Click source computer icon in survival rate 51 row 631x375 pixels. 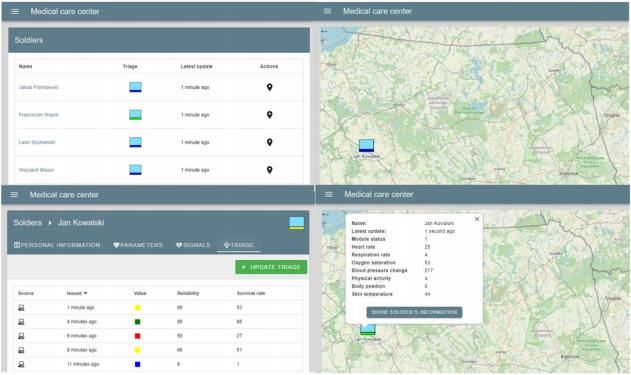coord(21,350)
